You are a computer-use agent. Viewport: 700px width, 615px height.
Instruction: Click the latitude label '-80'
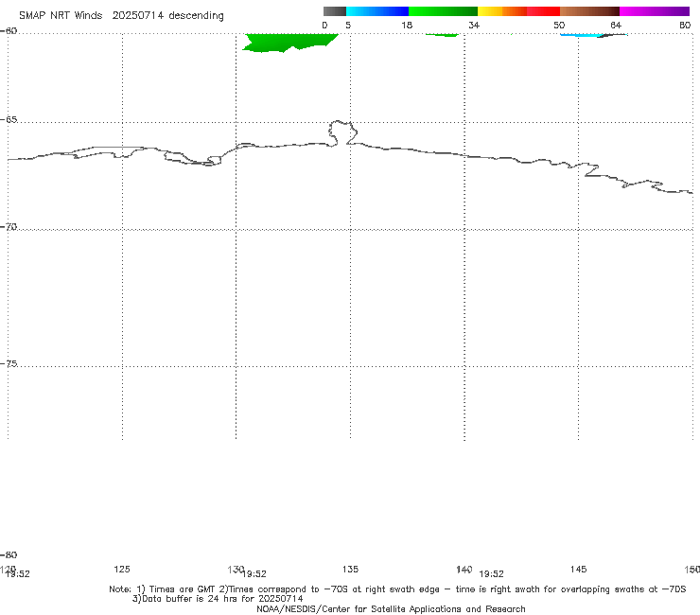(9, 554)
